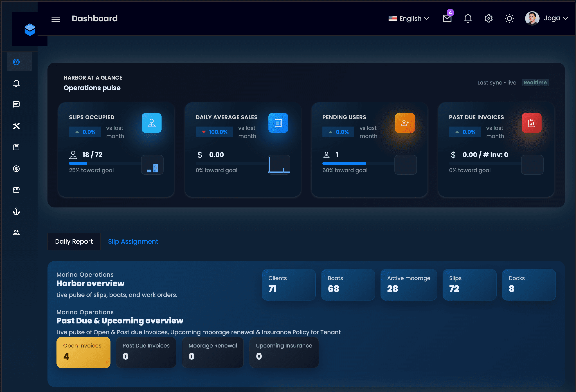Click the Past Due Invoices count card

click(x=146, y=352)
